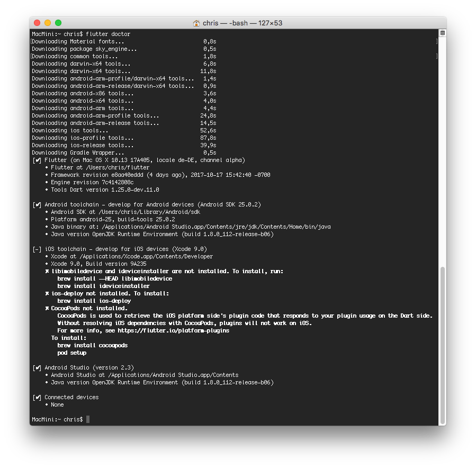Click the 'Downloading ios-release tools...' line
This screenshot has width=476, height=468.
click(124, 145)
